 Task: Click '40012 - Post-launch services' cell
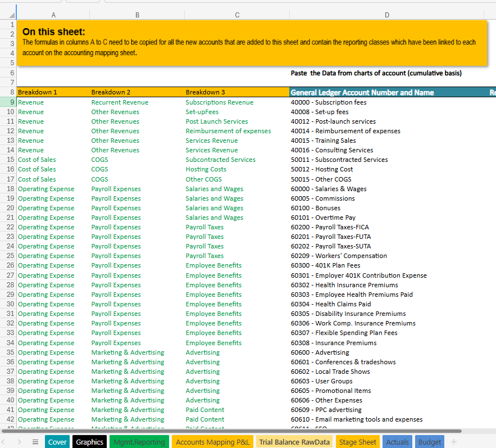coord(387,121)
